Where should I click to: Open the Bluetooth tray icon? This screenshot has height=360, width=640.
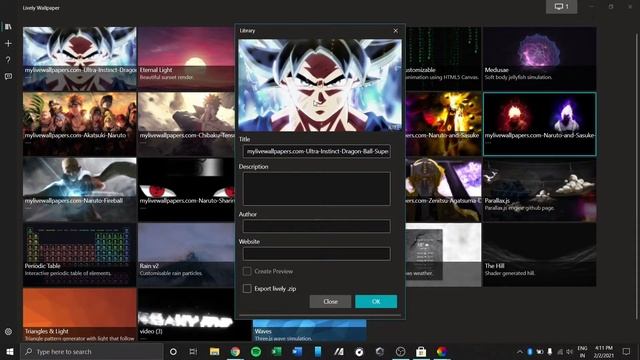point(530,351)
